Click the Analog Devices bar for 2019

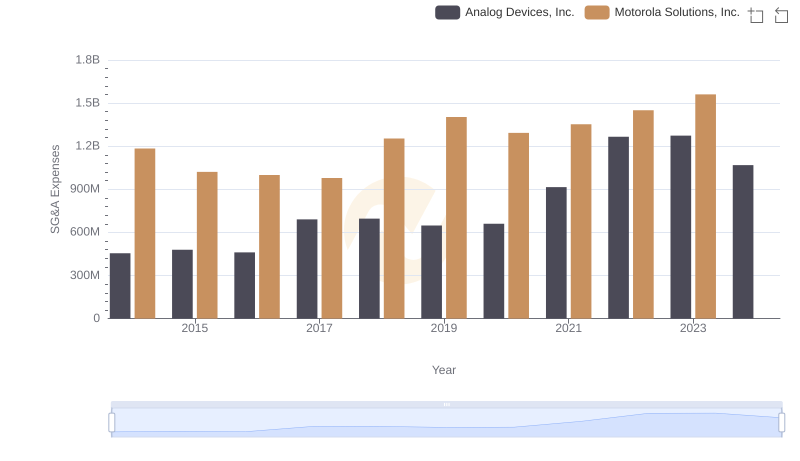pos(432,272)
